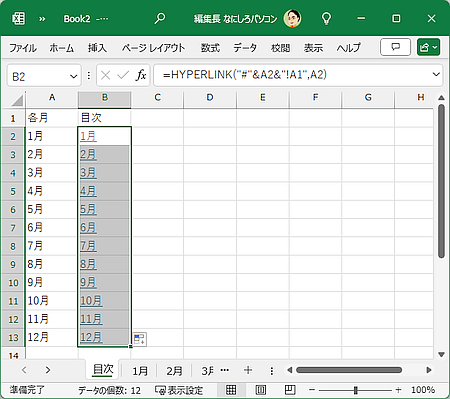This screenshot has width=450, height=399.
Task: Open the 100% zoom level dialog
Action: click(423, 390)
